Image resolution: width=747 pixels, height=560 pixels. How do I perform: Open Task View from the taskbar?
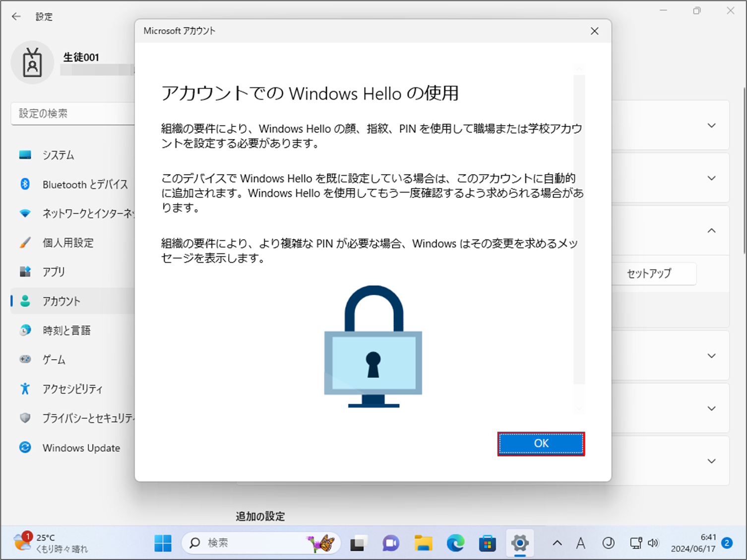tap(358, 543)
